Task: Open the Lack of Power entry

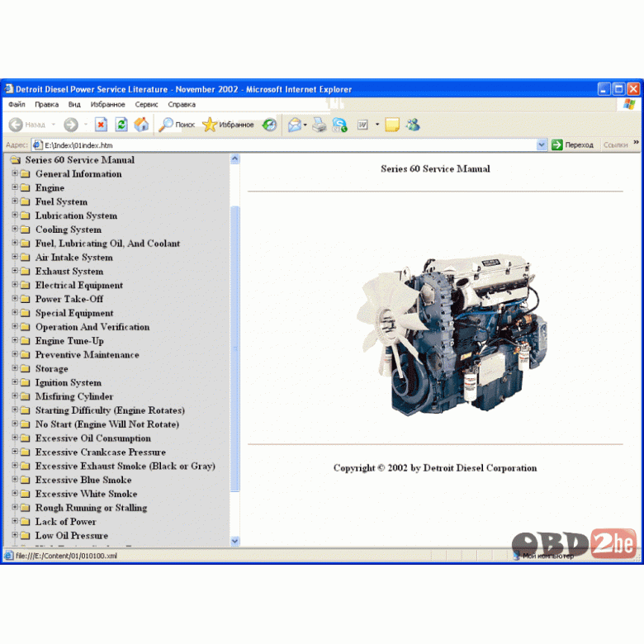Action: 66,522
